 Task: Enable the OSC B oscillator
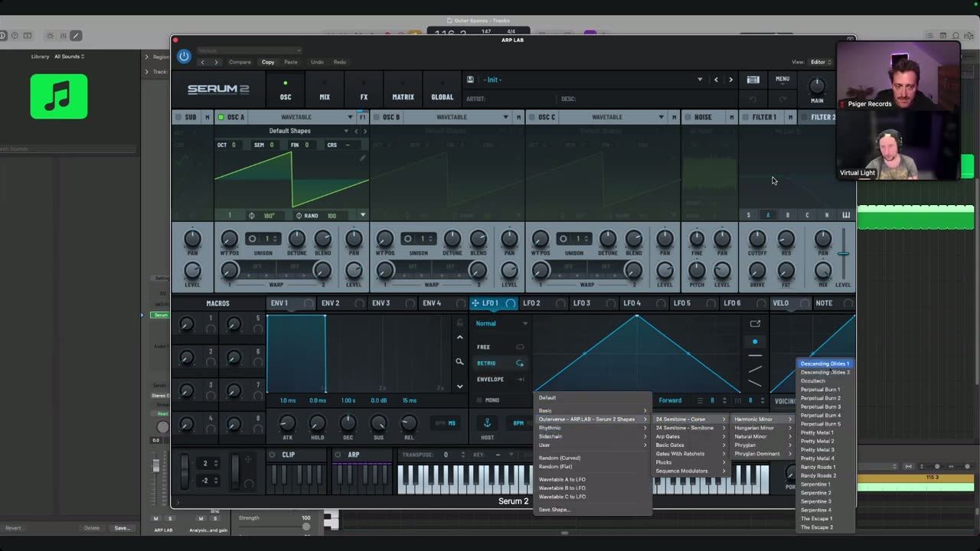click(376, 117)
